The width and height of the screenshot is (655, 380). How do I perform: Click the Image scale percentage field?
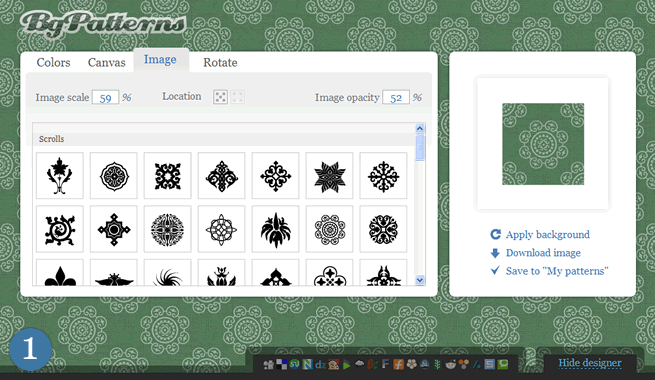tap(105, 97)
